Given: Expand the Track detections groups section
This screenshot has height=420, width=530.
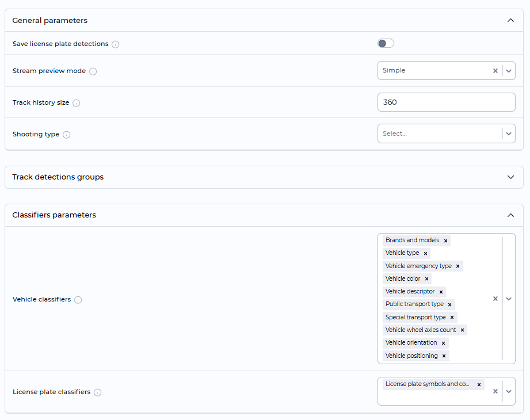Looking at the screenshot, I should tap(510, 177).
